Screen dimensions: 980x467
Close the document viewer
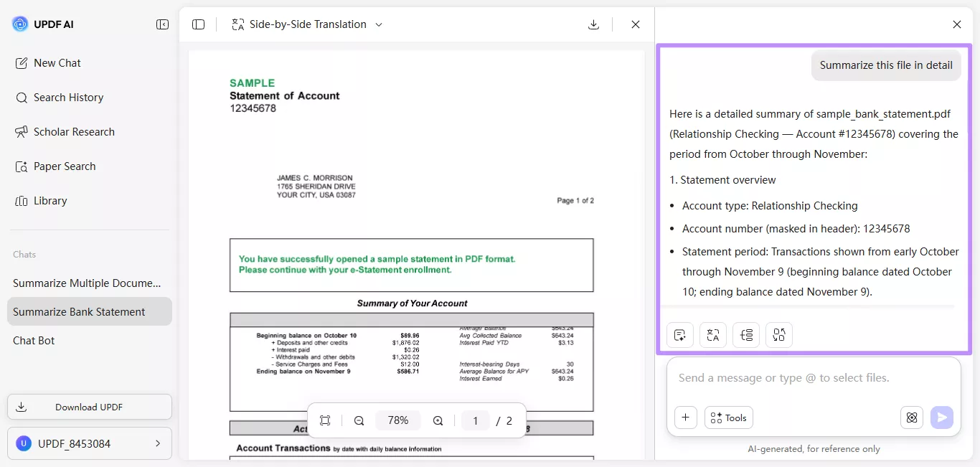[636, 24]
